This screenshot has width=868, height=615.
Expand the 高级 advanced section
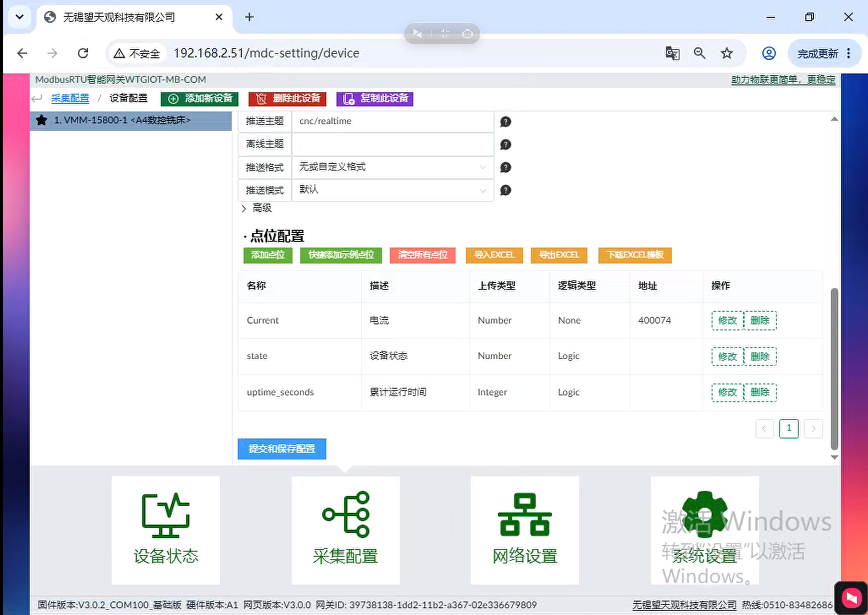pos(257,208)
